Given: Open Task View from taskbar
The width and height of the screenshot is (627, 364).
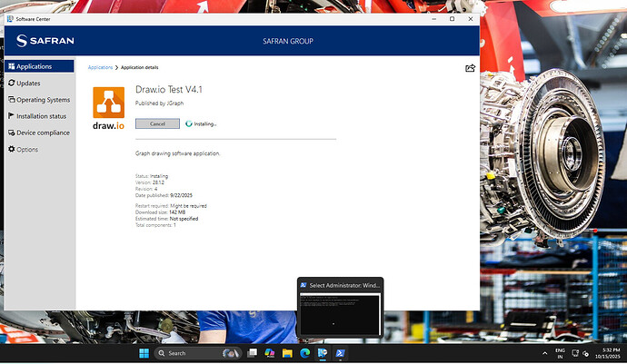Looking at the screenshot, I should 253,353.
